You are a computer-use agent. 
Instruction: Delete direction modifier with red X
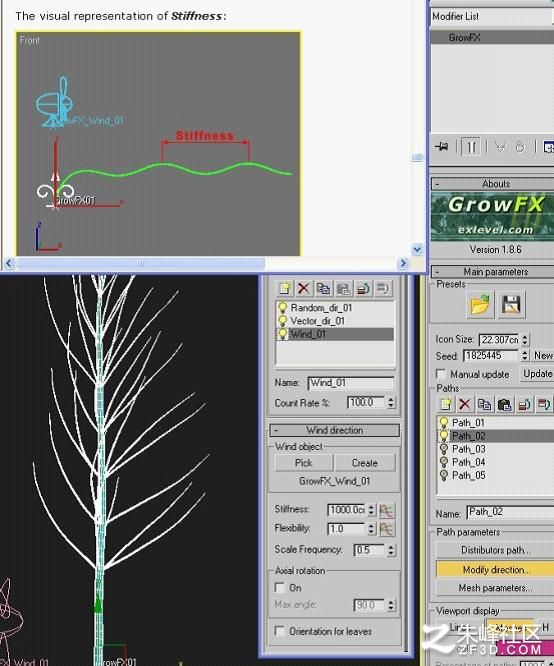tap(303, 288)
